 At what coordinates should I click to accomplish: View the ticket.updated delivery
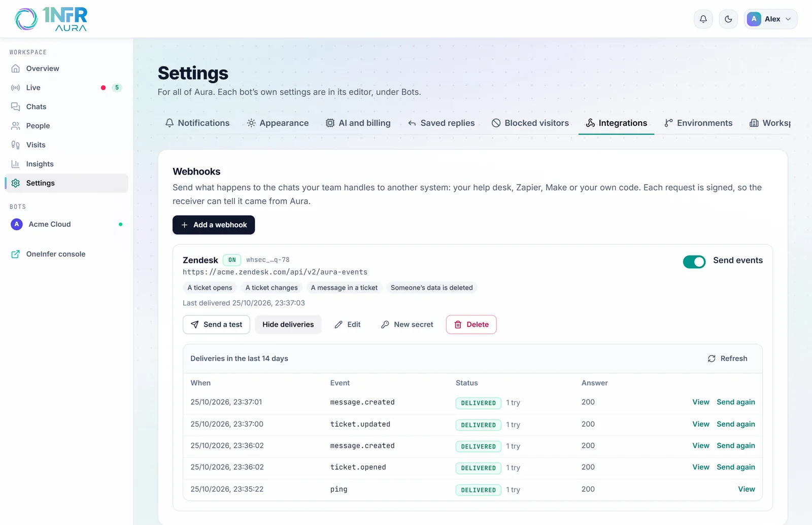701,424
